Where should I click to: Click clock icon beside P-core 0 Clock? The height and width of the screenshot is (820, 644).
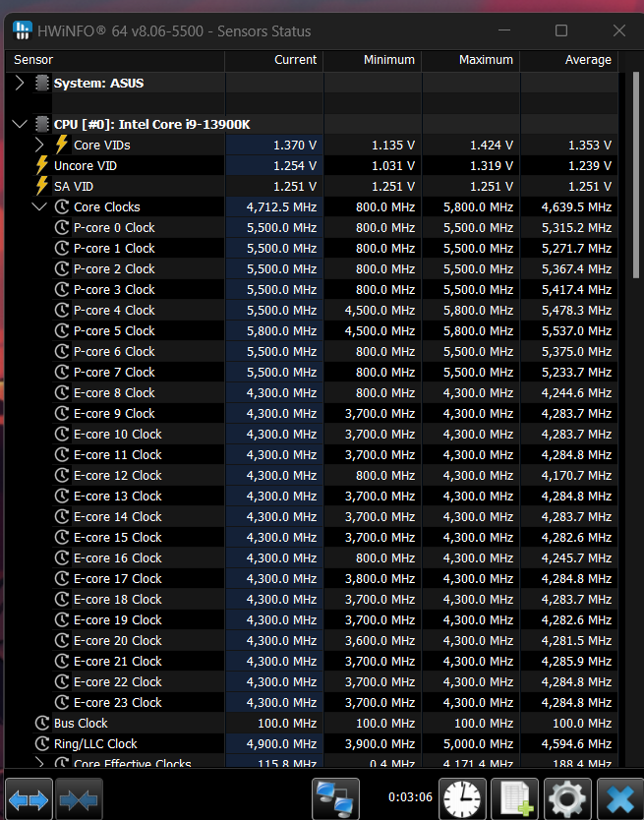pos(62,227)
